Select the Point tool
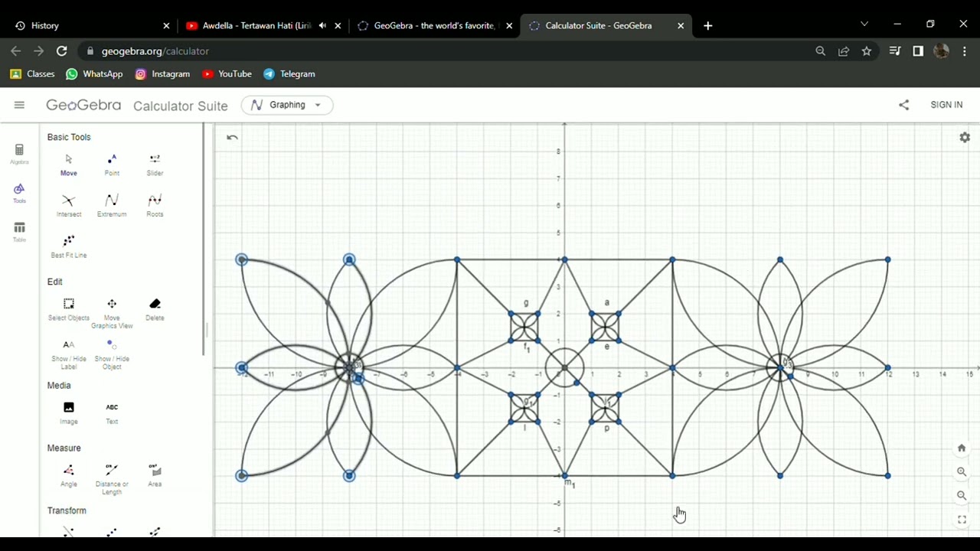Viewport: 980px width, 551px height. (112, 165)
